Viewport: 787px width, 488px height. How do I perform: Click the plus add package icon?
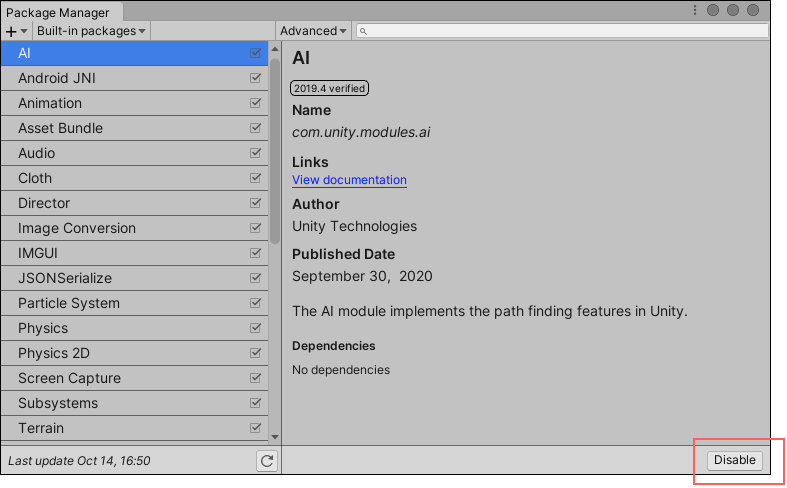tap(11, 31)
